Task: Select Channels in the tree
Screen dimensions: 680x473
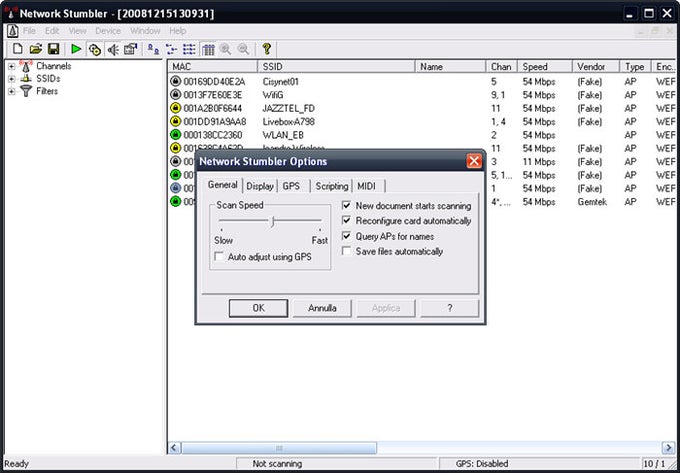Action: [x=53, y=66]
